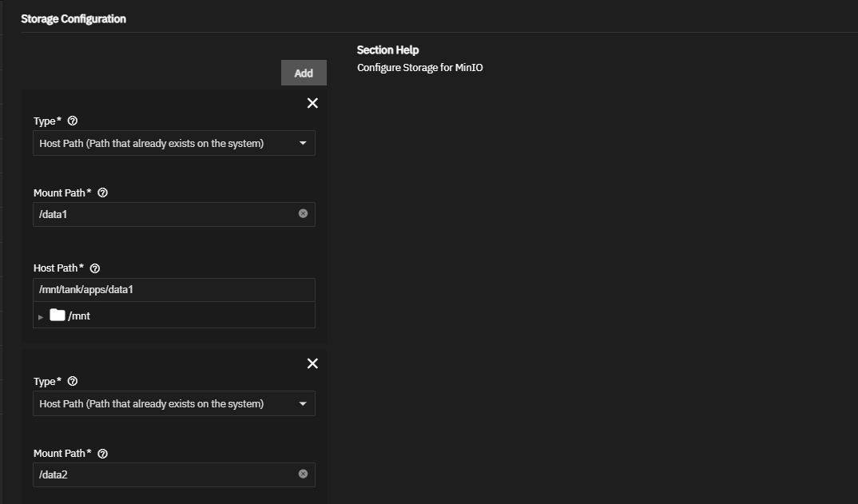858x504 pixels.
Task: Show help for second Type field
Action: coord(73,382)
